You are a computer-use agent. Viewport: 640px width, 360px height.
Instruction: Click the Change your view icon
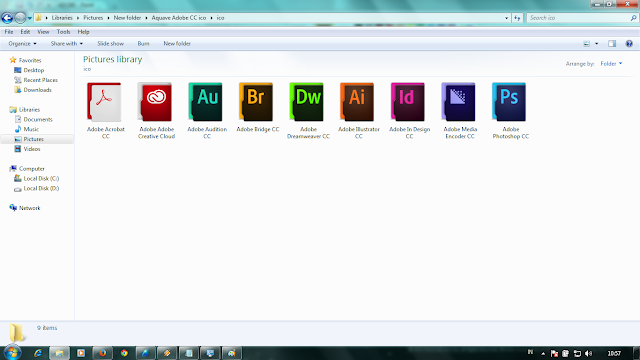(x=587, y=44)
